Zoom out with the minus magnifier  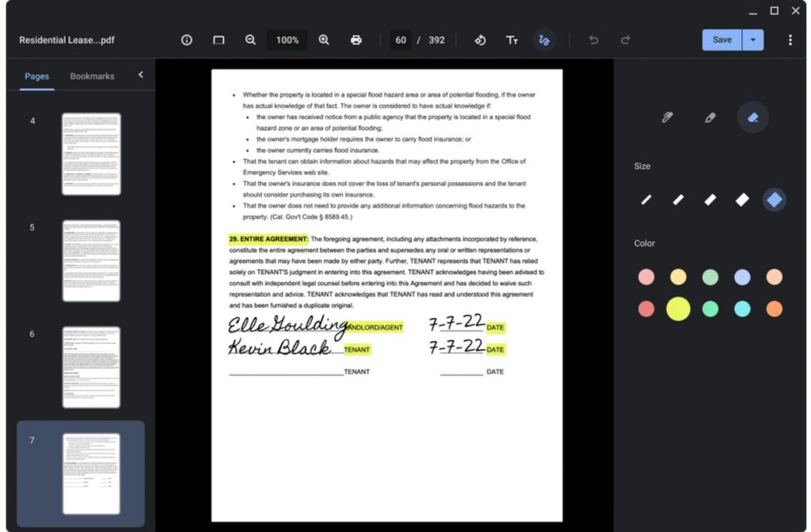[250, 40]
